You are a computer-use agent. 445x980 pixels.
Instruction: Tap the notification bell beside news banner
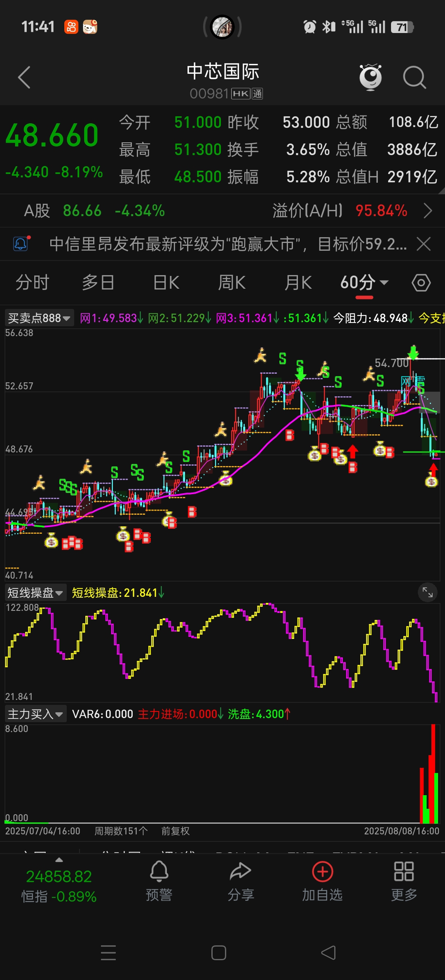(x=21, y=244)
